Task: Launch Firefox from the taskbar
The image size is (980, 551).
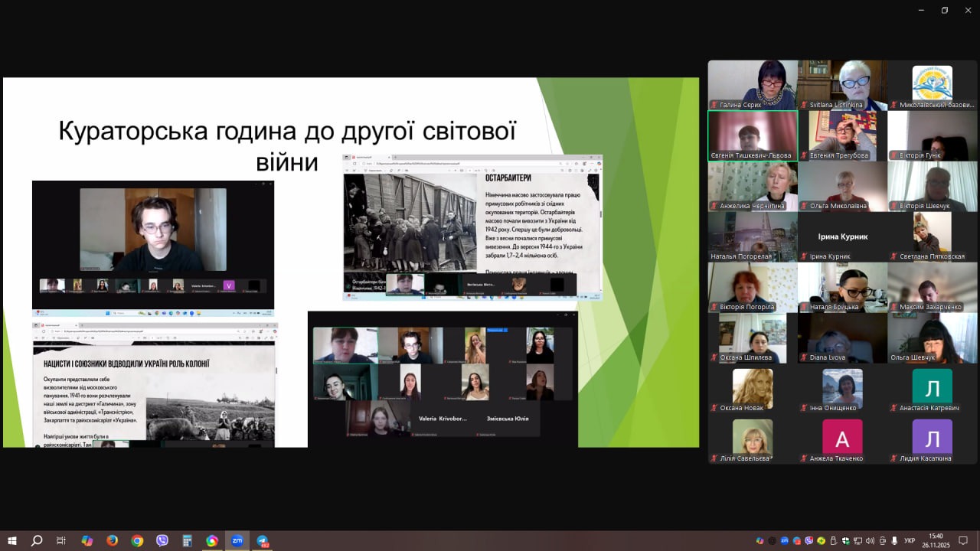Action: pos(112,540)
